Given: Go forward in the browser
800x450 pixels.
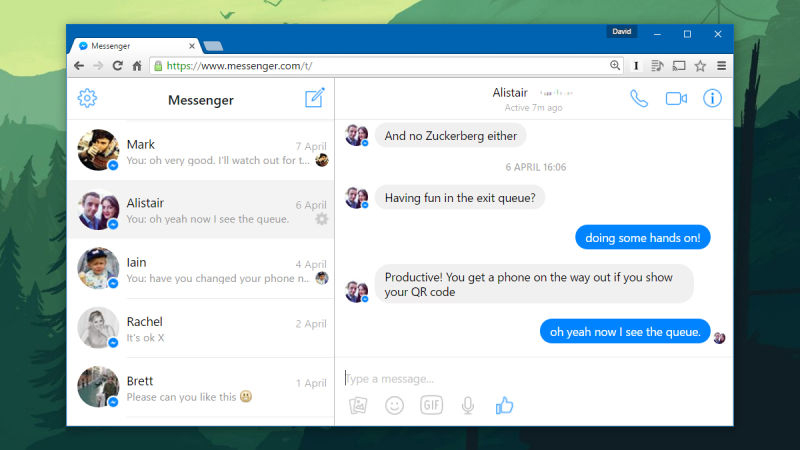Looking at the screenshot, I should pyautogui.click(x=98, y=66).
